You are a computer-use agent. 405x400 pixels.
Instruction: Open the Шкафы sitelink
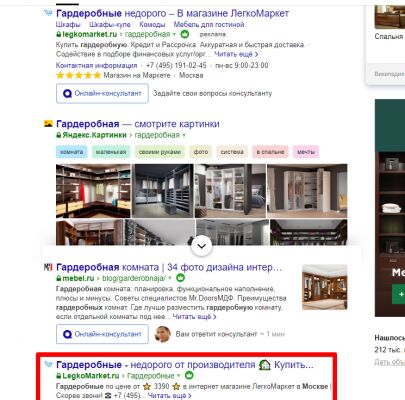coord(68,25)
